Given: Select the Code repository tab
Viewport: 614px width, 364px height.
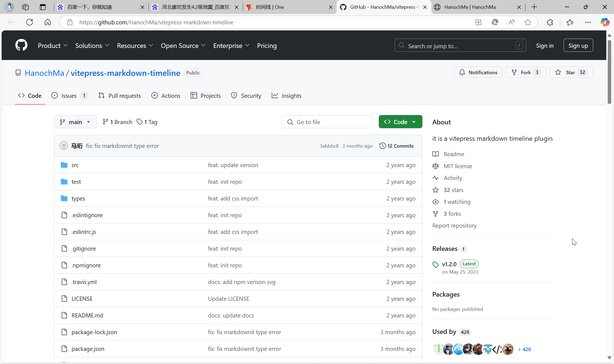Looking at the screenshot, I should (x=30, y=96).
